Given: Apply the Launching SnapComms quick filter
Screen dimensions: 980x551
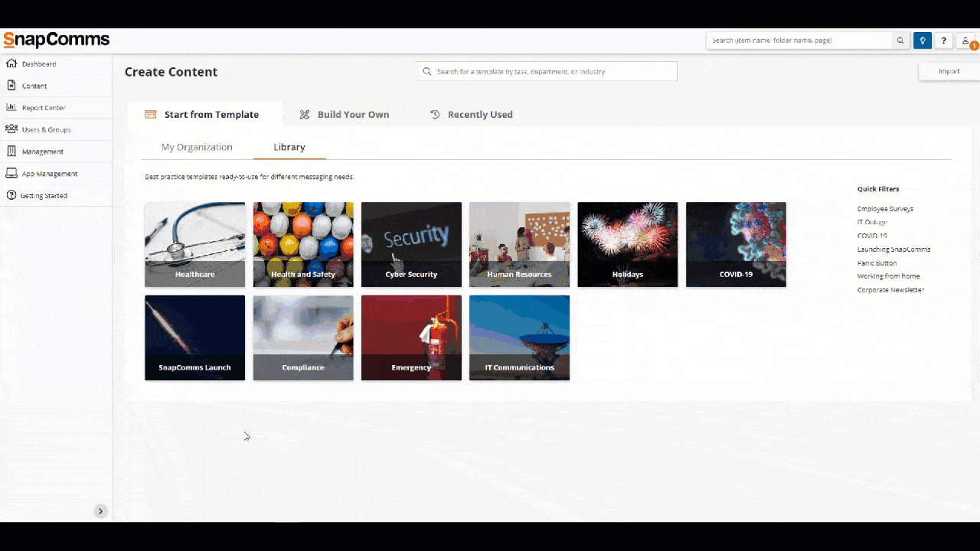Looking at the screenshot, I should (x=893, y=249).
